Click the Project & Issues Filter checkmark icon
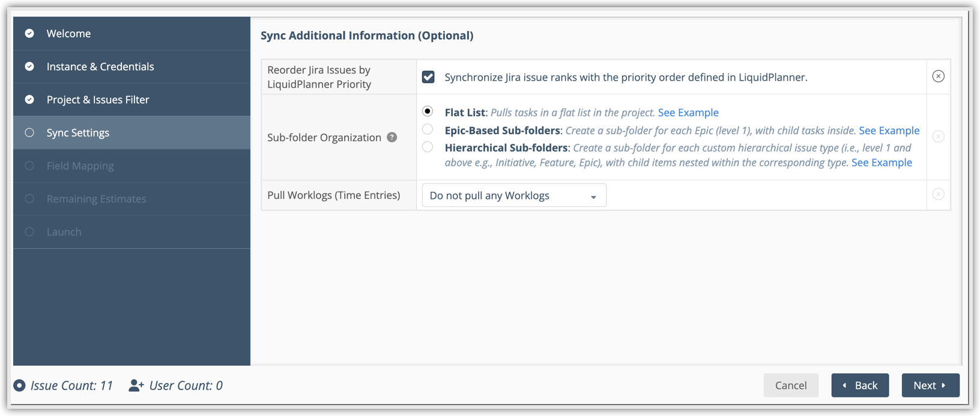The height and width of the screenshot is (416, 980). click(x=29, y=100)
